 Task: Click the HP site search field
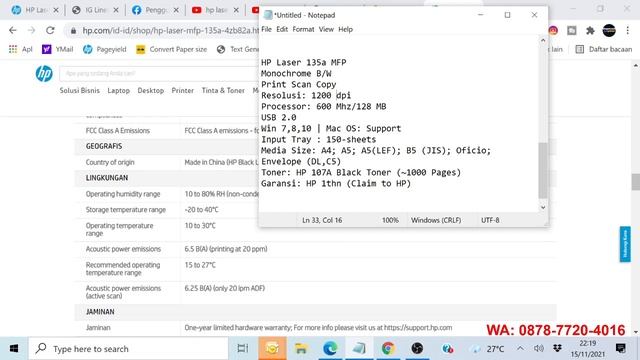(159, 73)
